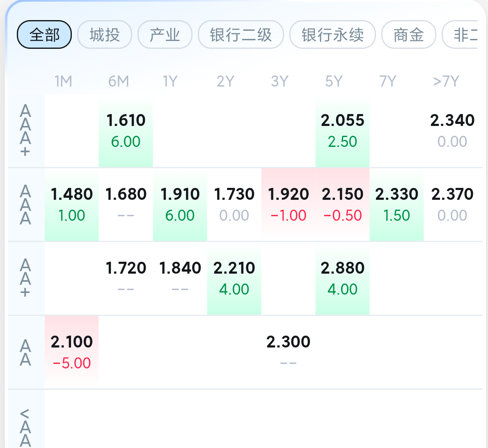488x448 pixels.
Task: Switch to the 银行永续 tab
Action: 332,34
